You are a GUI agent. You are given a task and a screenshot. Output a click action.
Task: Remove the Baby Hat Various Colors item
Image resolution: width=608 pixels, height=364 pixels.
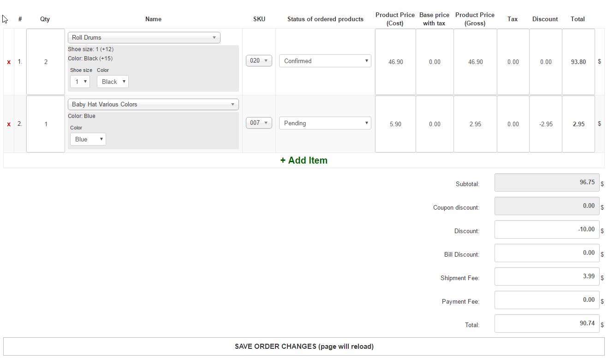(8, 124)
